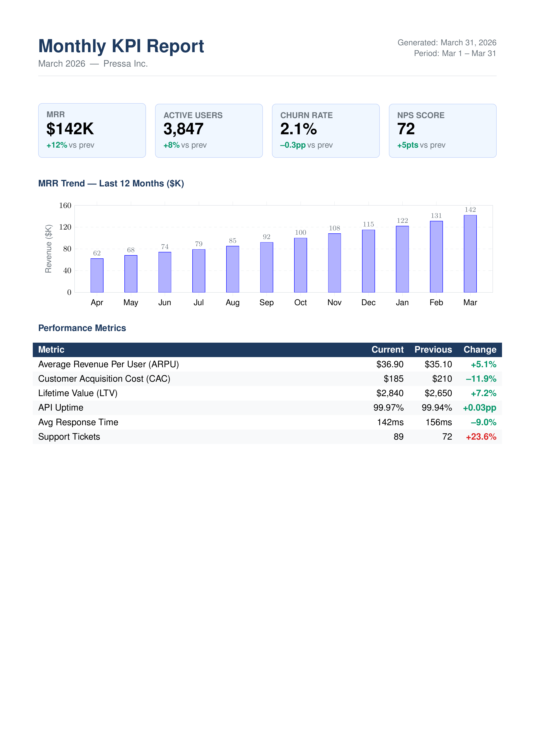Click the Active Users 3,847 card

point(209,131)
